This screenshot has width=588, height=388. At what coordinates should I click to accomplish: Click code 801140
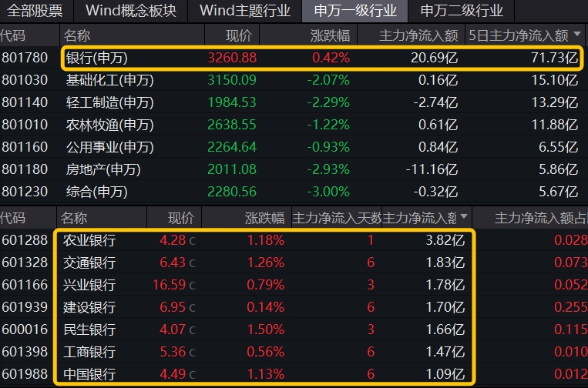point(25,102)
